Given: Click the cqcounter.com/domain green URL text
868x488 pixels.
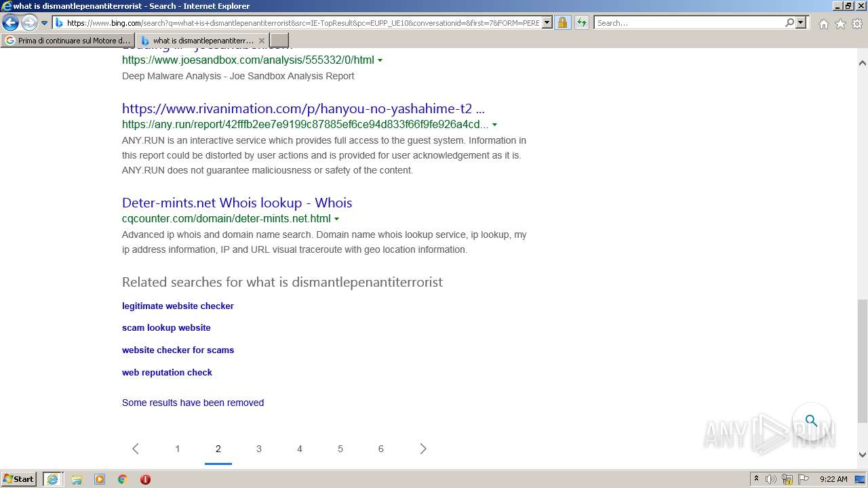Looking at the screenshot, I should [x=226, y=219].
